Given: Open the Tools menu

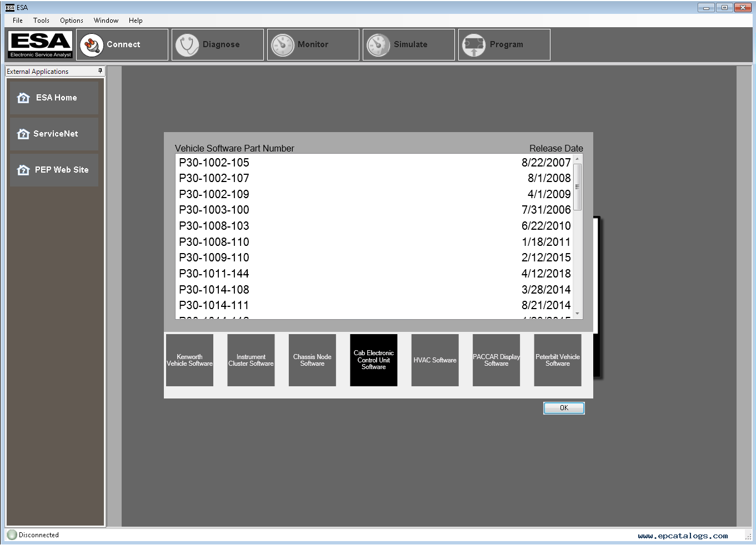Looking at the screenshot, I should click(41, 21).
